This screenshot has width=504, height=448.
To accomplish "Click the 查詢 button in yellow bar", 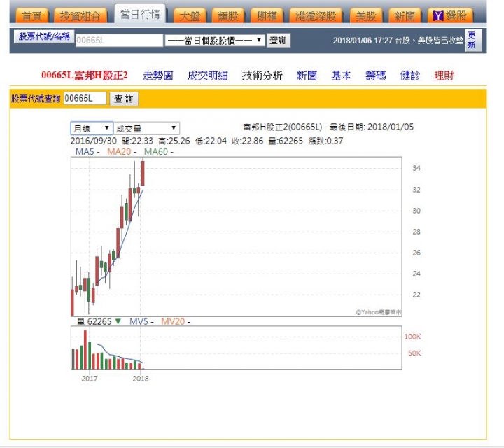I will [x=124, y=99].
